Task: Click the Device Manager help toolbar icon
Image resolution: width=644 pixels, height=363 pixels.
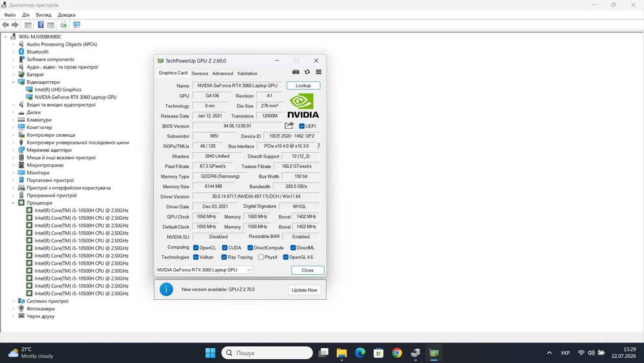Action: pyautogui.click(x=41, y=25)
